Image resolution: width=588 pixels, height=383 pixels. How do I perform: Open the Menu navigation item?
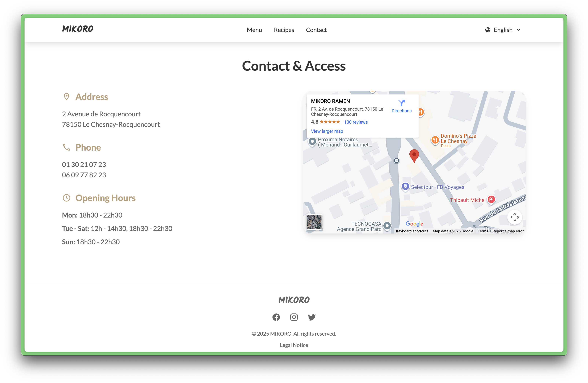(x=254, y=30)
